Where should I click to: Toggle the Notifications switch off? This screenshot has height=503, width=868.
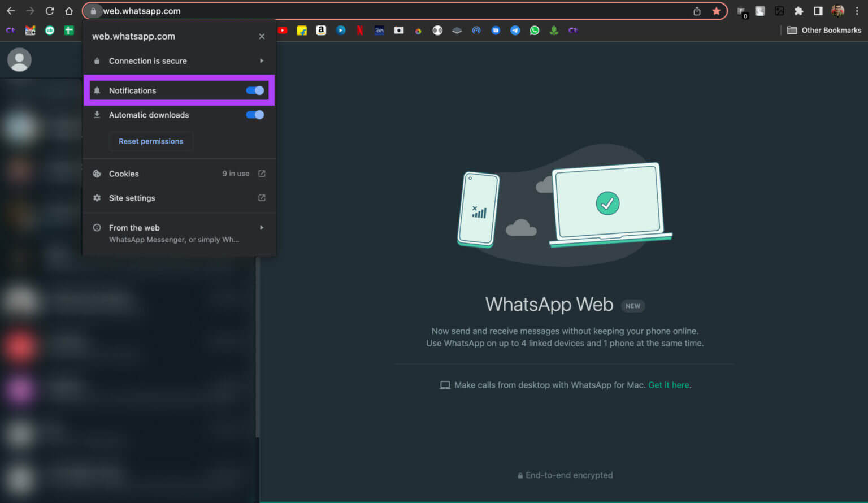tap(255, 90)
